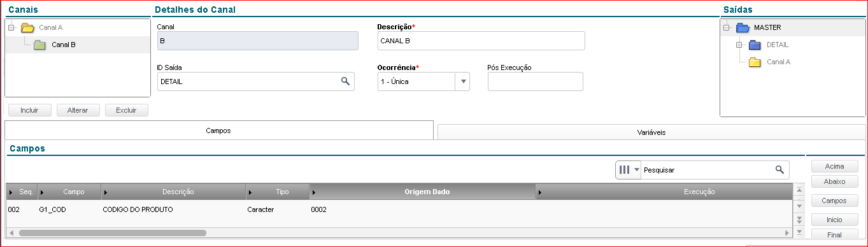The height and width of the screenshot is (247, 868).
Task: Click the Campos button on the right
Action: [x=834, y=201]
